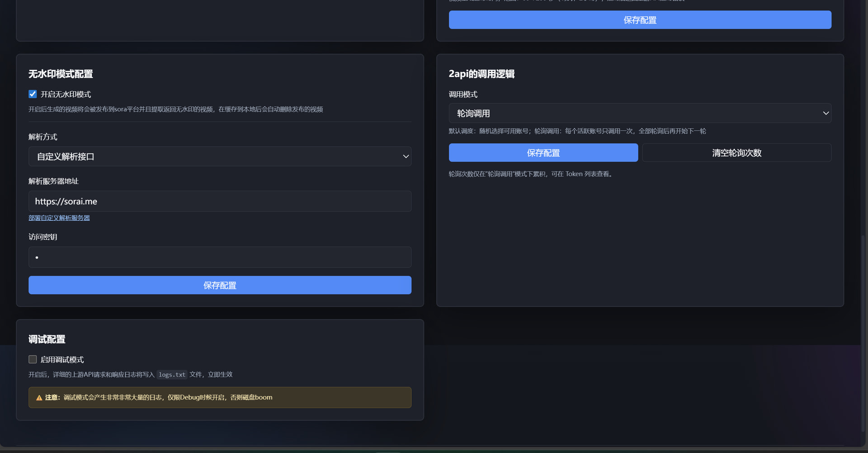Save 无水印模式配置 with 保存配置 button
The image size is (868, 453).
coord(220,285)
